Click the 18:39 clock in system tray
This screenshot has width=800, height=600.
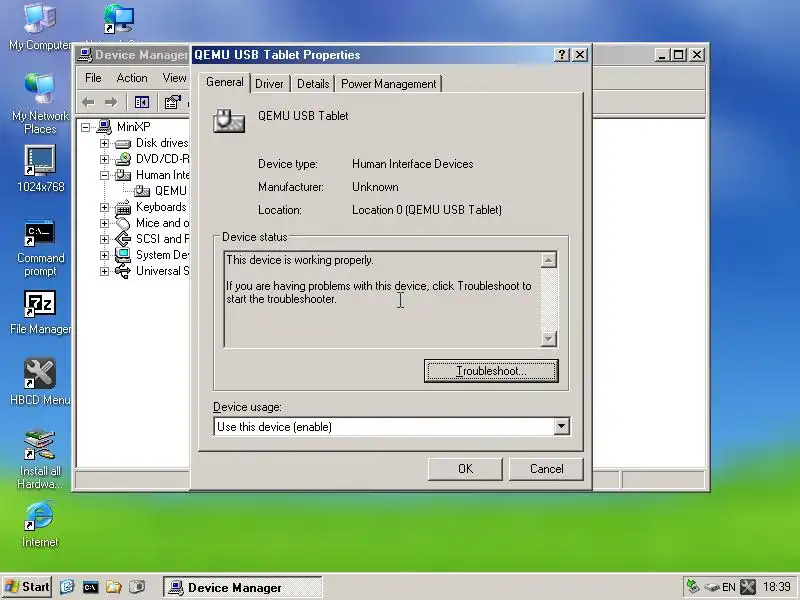tap(777, 587)
